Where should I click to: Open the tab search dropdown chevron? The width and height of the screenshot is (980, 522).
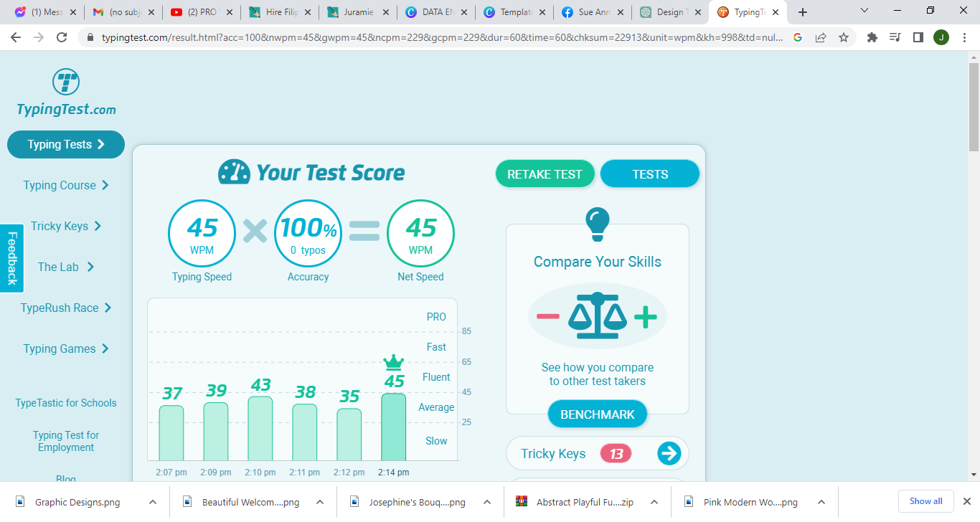[864, 11]
